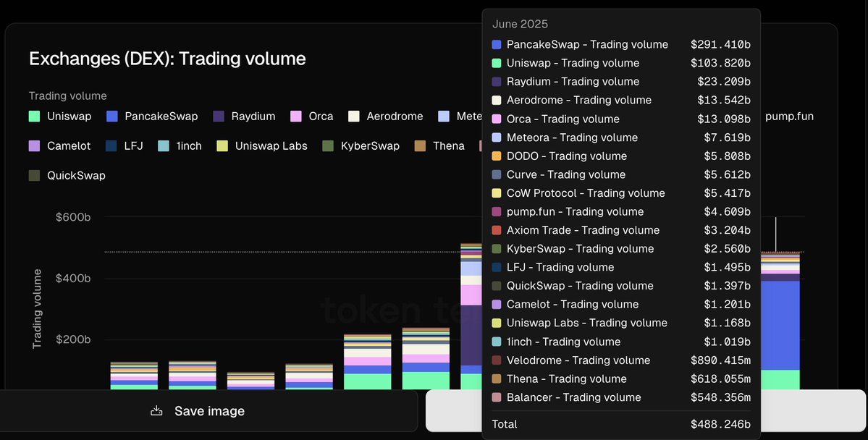Image resolution: width=868 pixels, height=440 pixels.
Task: Click the '$13.542b' Aerodrome value
Action: (723, 100)
